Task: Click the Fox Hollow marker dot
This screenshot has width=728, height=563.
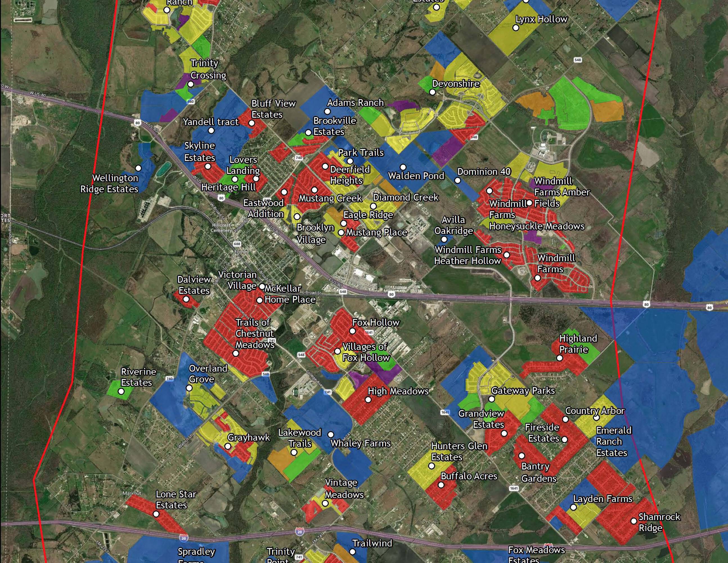Action: [352, 331]
